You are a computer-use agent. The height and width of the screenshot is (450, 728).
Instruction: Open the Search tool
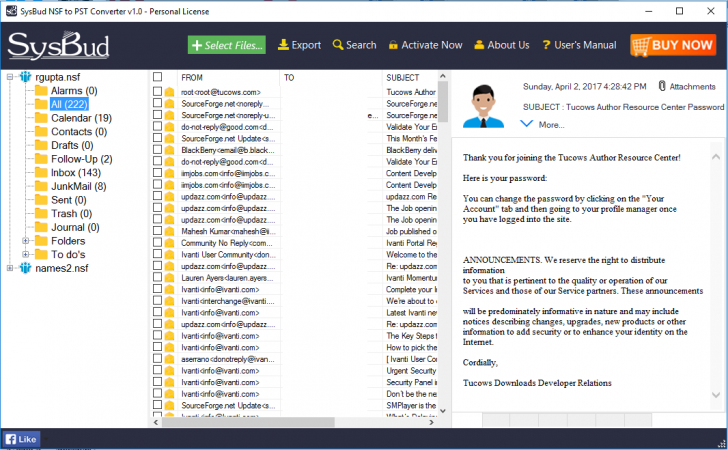355,45
